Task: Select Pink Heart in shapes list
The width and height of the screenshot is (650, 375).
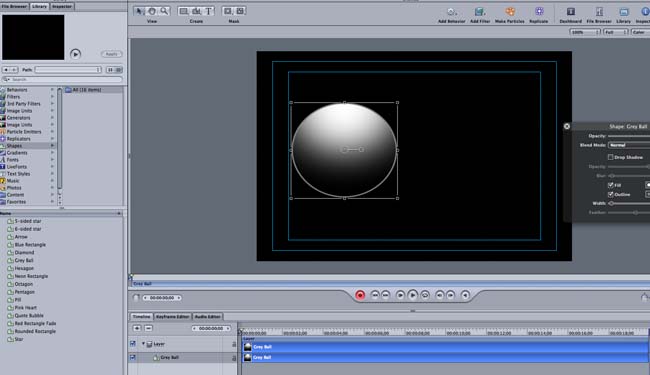Action: (26, 307)
